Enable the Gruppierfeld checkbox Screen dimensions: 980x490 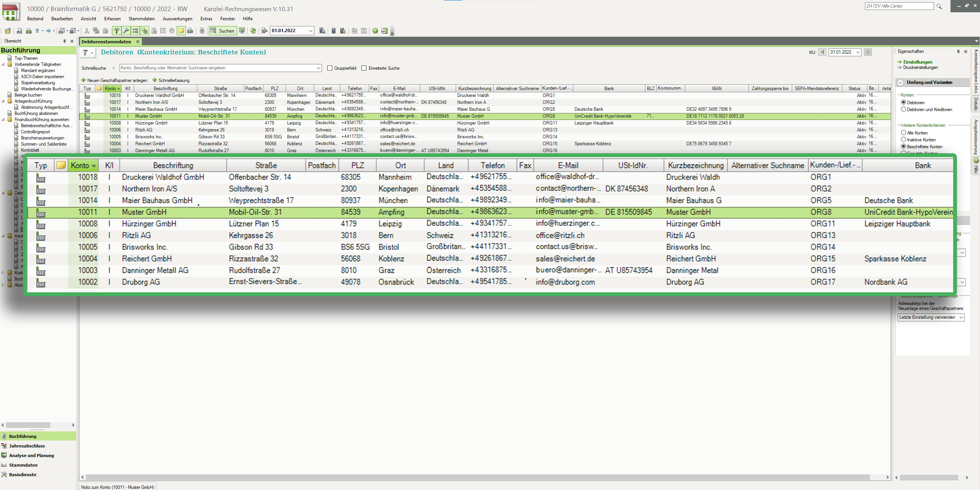pos(330,68)
